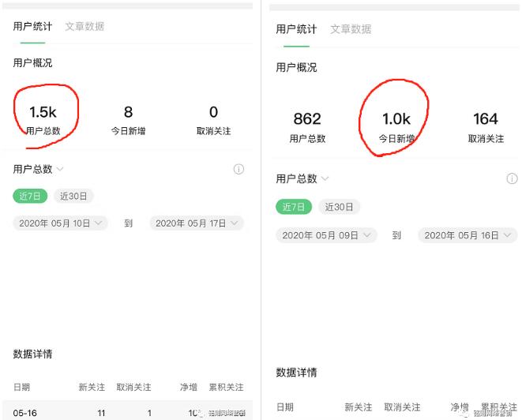Switch to the 文章数据 tab in the left panel
The image size is (522, 420).
coord(84,26)
